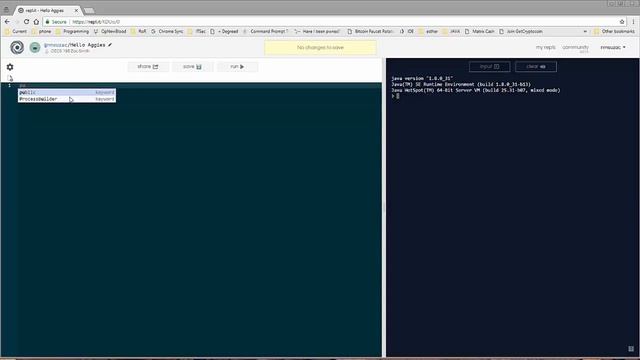View Secure site padlock info
The width and height of the screenshot is (640, 360).
[x=56, y=22]
